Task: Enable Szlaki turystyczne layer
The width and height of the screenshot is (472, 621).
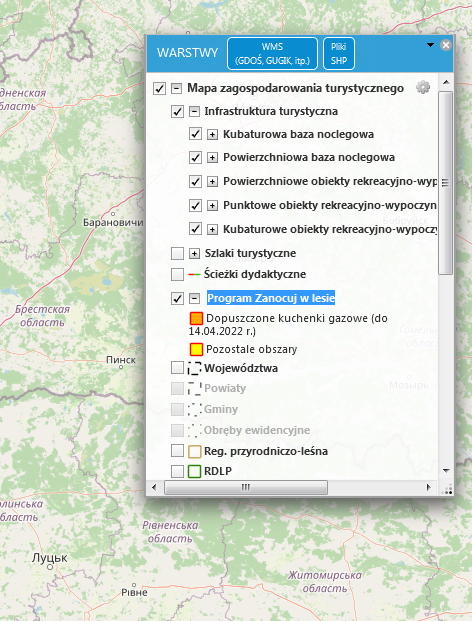Action: coord(177,253)
